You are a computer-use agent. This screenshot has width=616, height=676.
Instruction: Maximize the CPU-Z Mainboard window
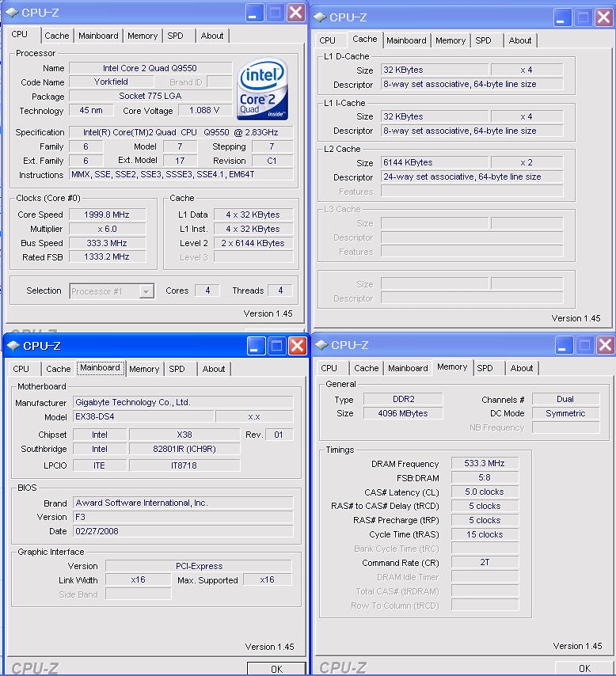pyautogui.click(x=276, y=346)
